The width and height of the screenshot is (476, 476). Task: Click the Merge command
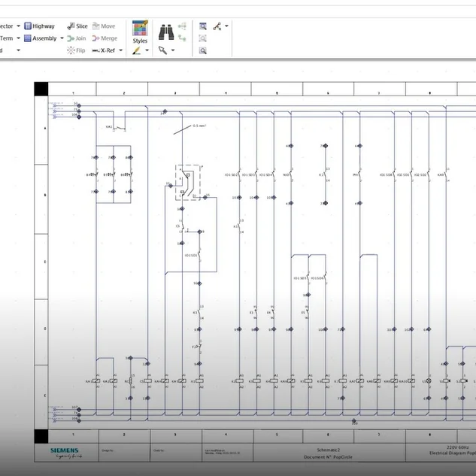pos(105,38)
